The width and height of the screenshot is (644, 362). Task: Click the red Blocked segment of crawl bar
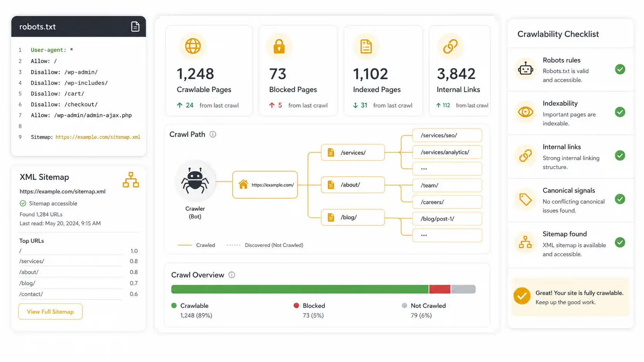click(439, 289)
